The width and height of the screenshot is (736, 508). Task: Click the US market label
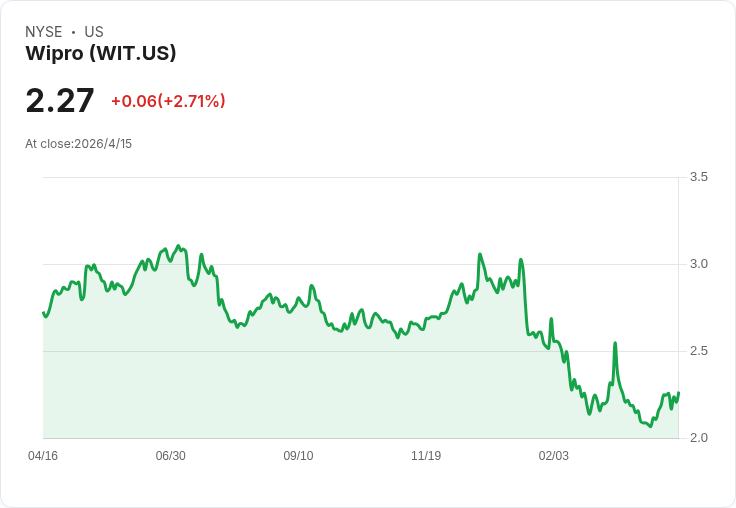coord(94,32)
